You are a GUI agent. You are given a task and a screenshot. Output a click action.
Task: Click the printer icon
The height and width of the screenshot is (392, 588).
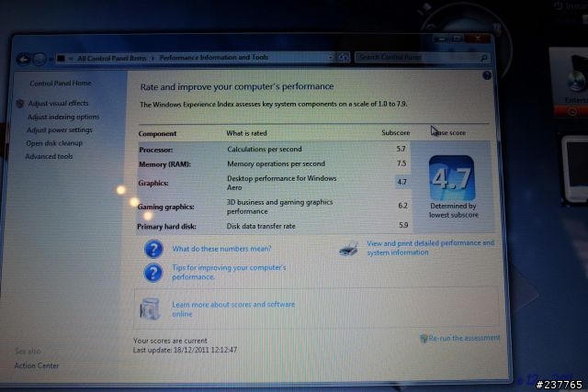348,249
